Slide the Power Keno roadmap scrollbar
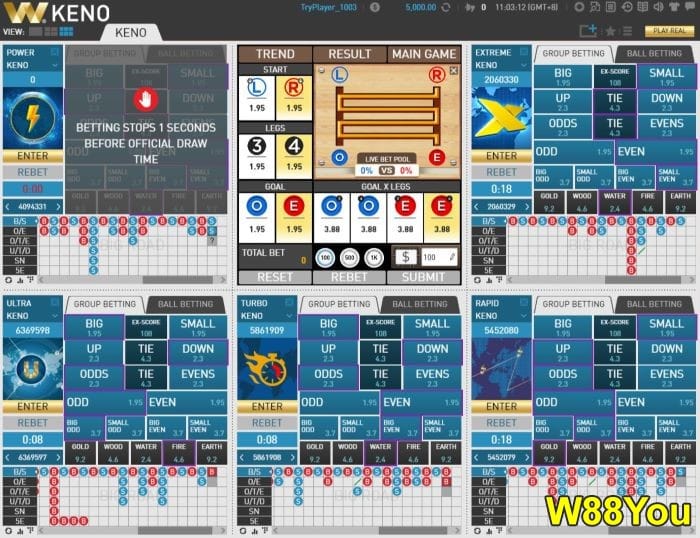Screen dimensions: 700x538 click(x=177, y=280)
